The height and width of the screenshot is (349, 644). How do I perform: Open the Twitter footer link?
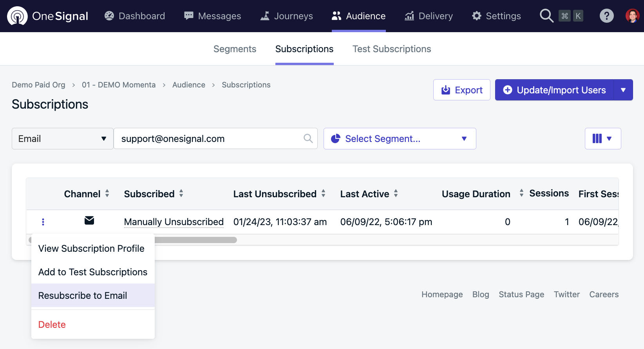click(x=567, y=294)
